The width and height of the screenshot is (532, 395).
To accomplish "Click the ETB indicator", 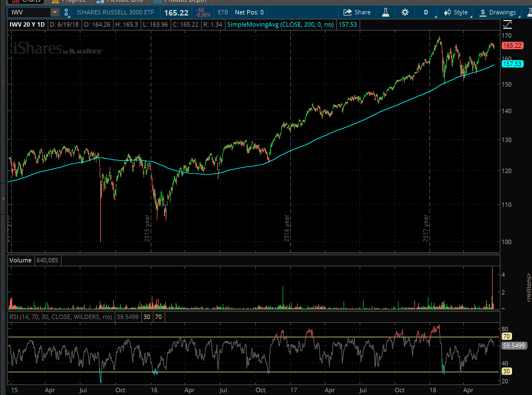I will point(223,13).
